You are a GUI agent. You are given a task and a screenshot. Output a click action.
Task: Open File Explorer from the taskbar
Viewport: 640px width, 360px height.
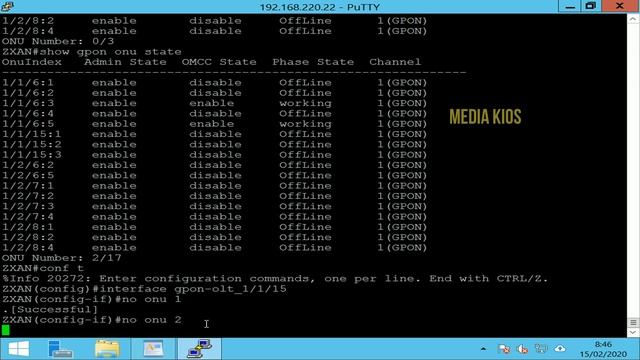(107, 349)
